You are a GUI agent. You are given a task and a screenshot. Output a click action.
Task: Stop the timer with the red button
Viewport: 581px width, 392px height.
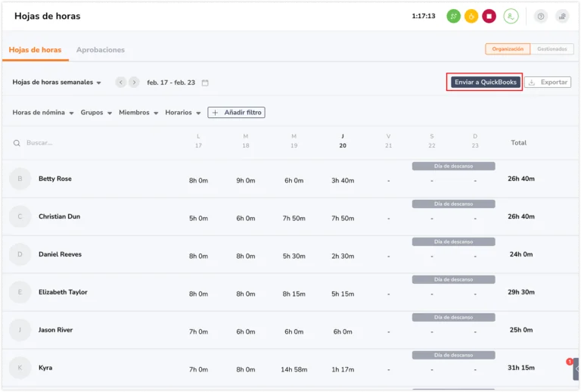(x=489, y=17)
